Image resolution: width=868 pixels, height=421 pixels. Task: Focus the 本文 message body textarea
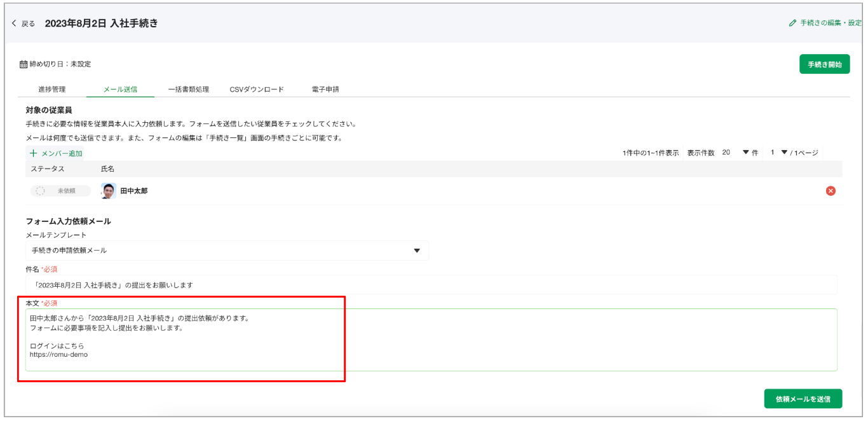tap(431, 340)
